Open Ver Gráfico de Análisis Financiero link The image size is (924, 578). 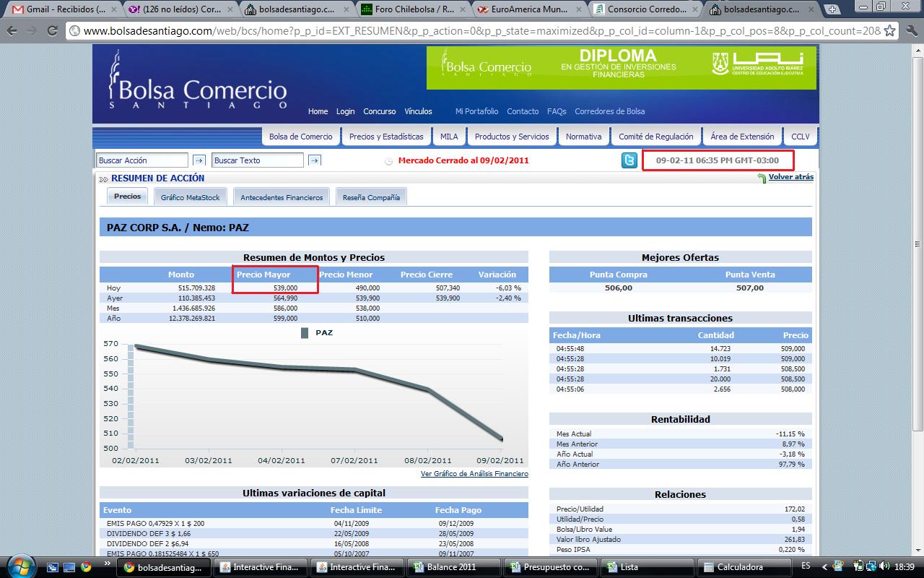[x=474, y=474]
